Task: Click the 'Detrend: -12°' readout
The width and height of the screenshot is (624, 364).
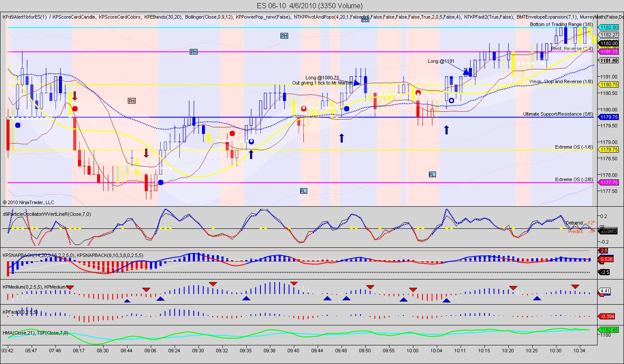Action: click(x=580, y=222)
